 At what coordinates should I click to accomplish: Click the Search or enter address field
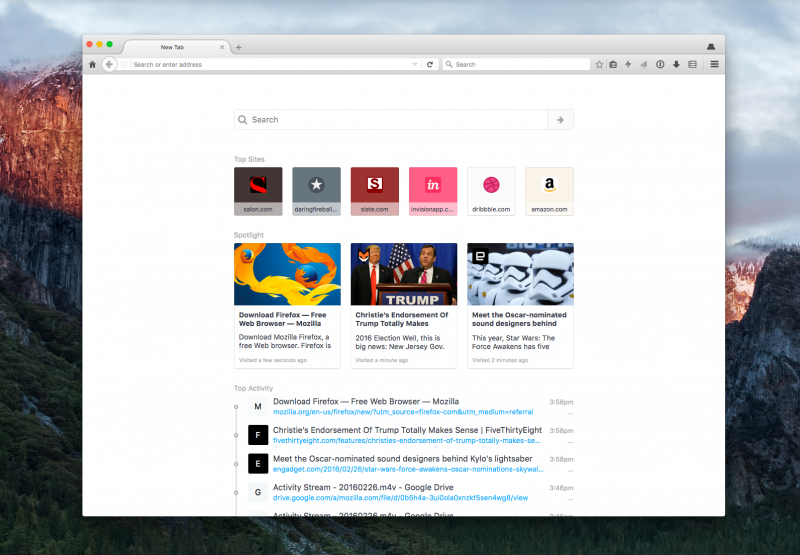[270, 64]
